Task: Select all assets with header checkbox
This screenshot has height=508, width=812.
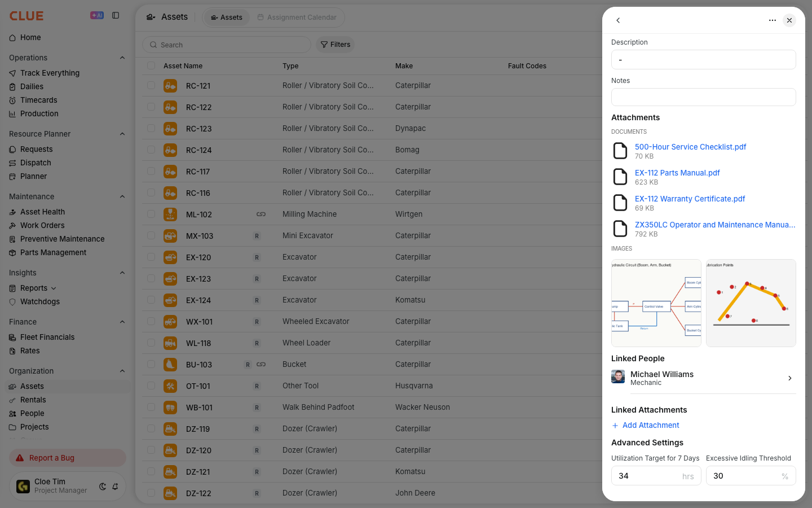Action: [x=151, y=65]
